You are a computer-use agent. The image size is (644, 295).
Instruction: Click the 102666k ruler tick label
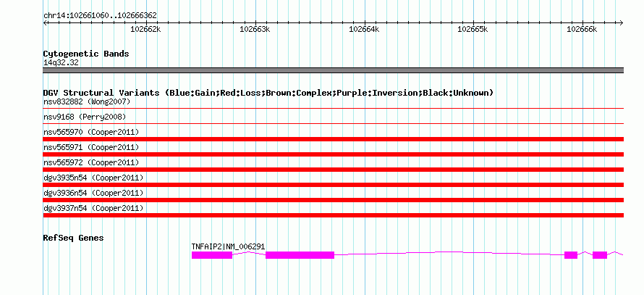(x=582, y=29)
